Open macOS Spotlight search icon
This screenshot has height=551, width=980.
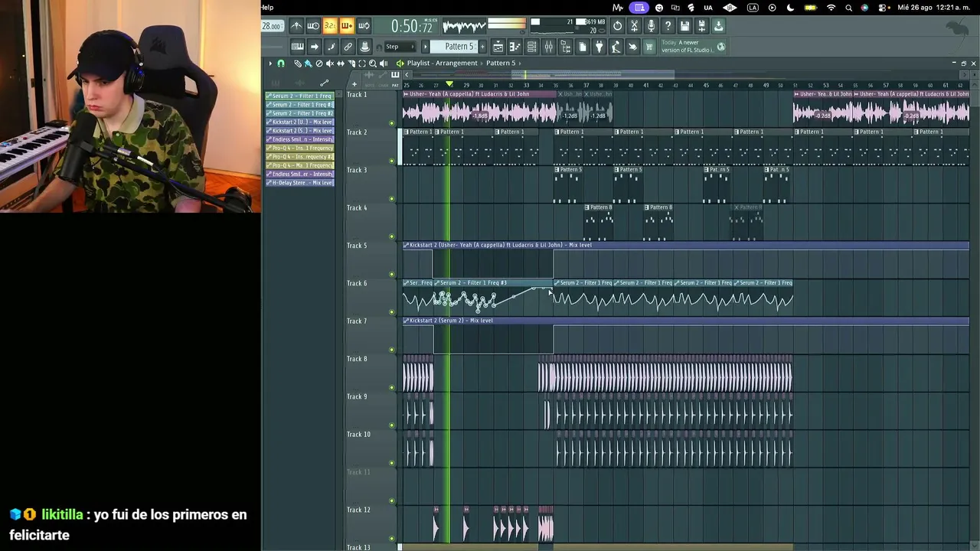tap(848, 8)
